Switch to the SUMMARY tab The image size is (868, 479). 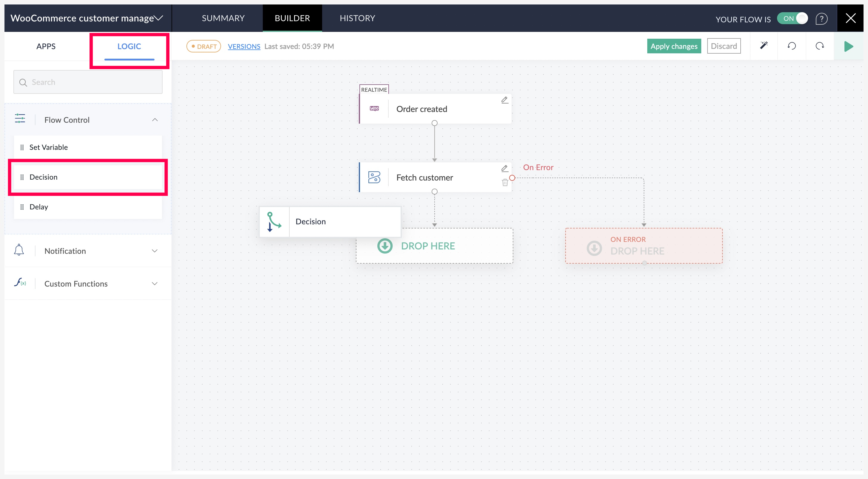click(223, 18)
